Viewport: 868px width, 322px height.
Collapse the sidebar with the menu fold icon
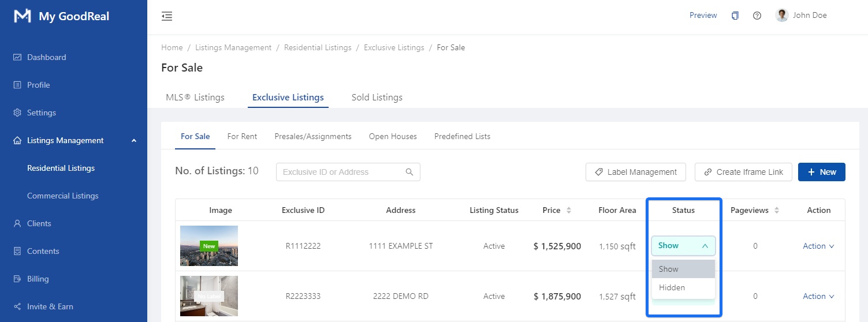point(167,16)
